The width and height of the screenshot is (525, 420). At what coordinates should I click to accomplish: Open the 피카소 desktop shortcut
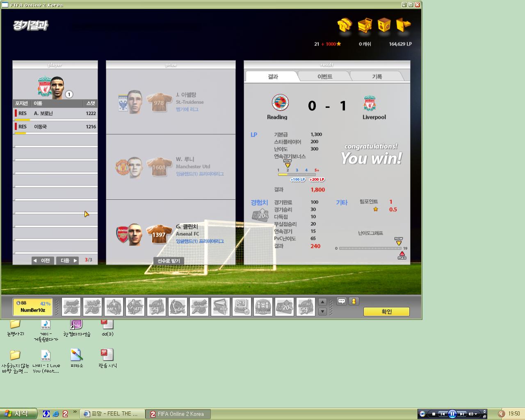click(77, 358)
